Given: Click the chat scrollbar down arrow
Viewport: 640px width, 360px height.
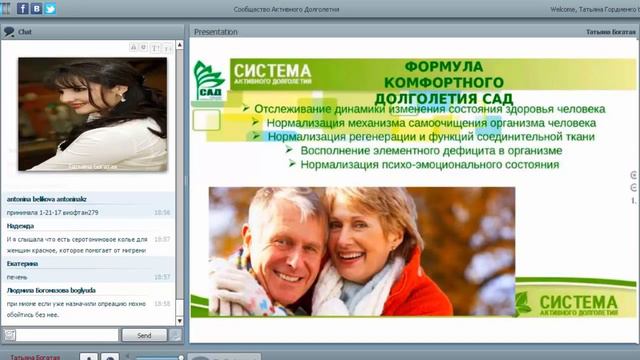Looking at the screenshot, I should tap(180, 321).
